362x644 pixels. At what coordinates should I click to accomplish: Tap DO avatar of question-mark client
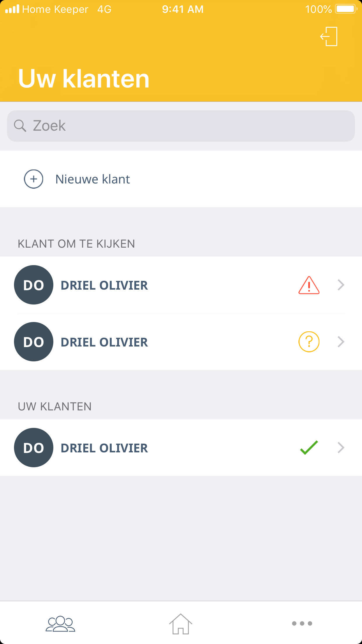(x=34, y=342)
